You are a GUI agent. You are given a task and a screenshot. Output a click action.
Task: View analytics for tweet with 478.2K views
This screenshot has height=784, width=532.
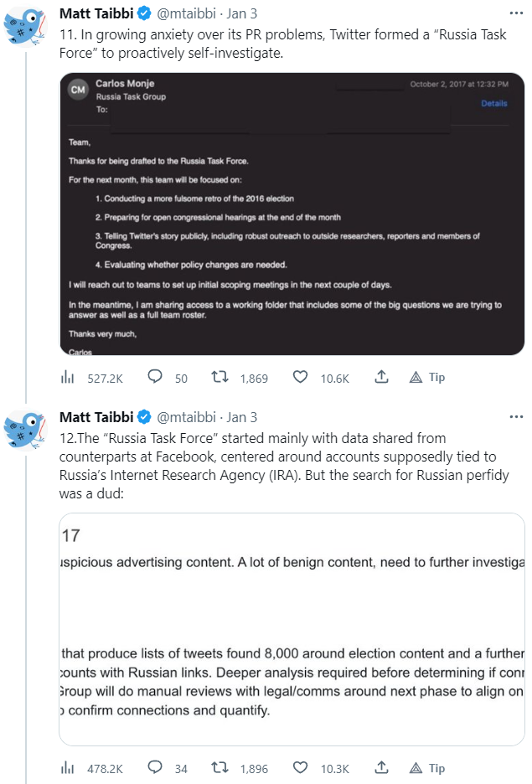click(67, 768)
